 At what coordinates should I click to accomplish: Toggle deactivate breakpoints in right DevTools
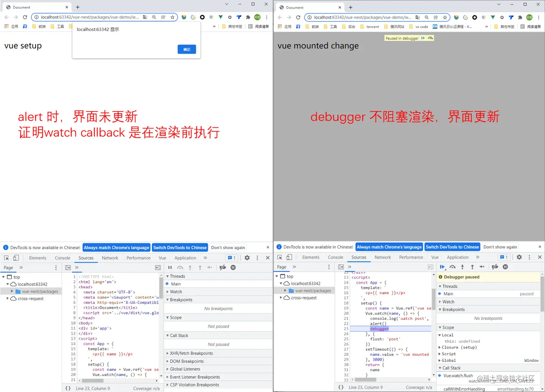495,267
